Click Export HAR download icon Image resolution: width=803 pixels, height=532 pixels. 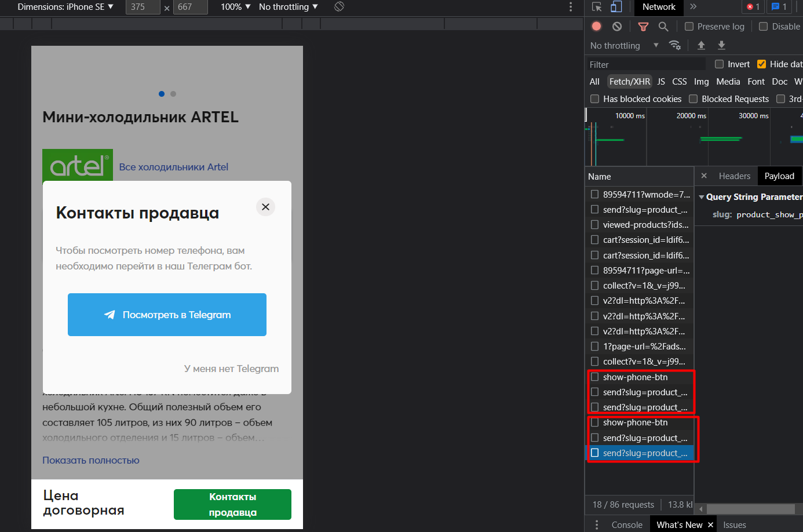point(721,45)
